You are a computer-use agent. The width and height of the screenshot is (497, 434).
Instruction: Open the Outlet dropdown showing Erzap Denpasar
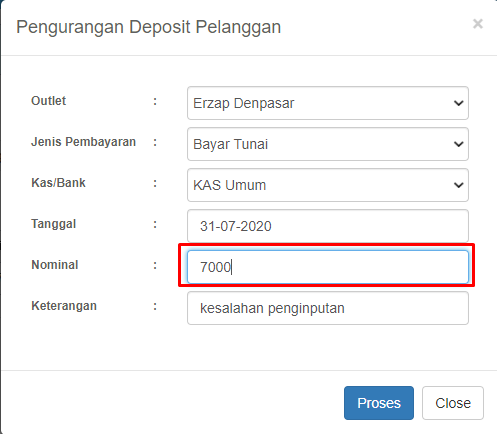(328, 103)
